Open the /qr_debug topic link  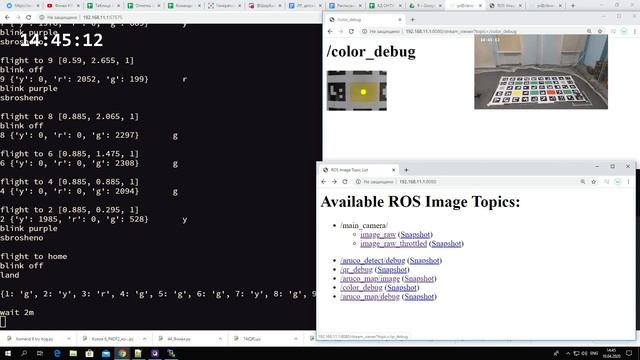[356, 269]
